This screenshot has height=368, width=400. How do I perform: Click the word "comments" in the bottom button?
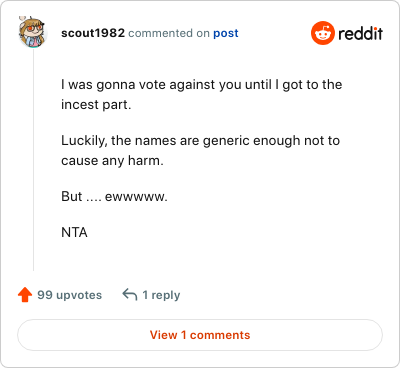(x=220, y=335)
